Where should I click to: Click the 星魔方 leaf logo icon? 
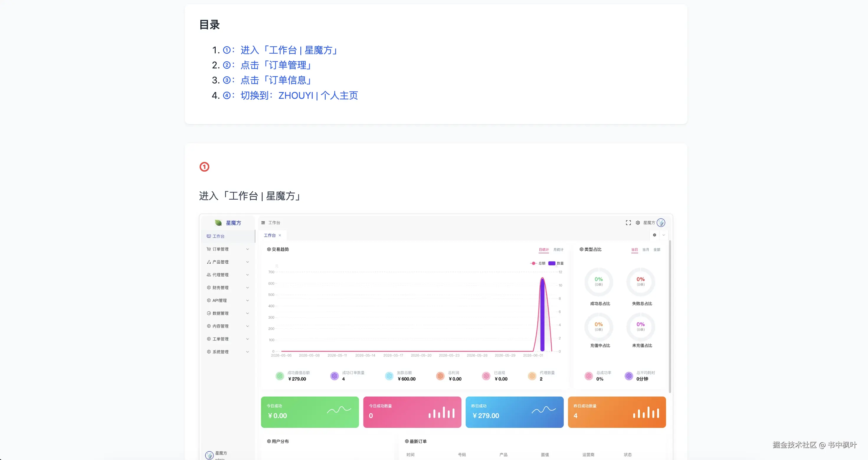coord(218,223)
